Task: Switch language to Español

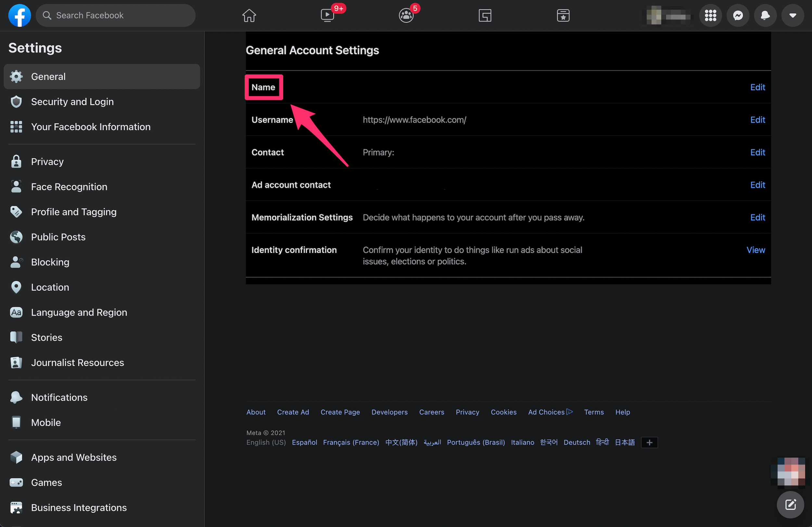Action: [304, 442]
